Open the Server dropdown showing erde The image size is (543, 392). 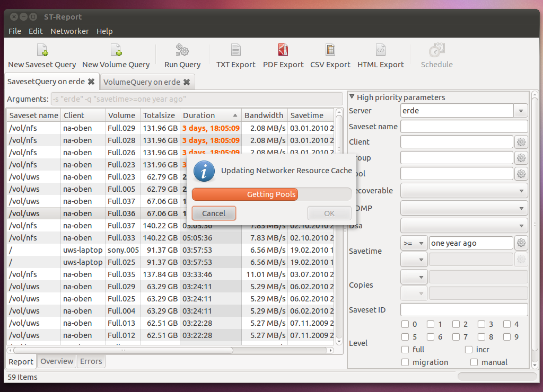[x=521, y=111]
